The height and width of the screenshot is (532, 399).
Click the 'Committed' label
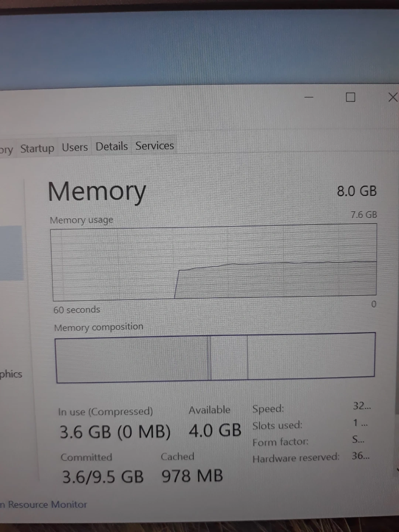pyautogui.click(x=86, y=457)
